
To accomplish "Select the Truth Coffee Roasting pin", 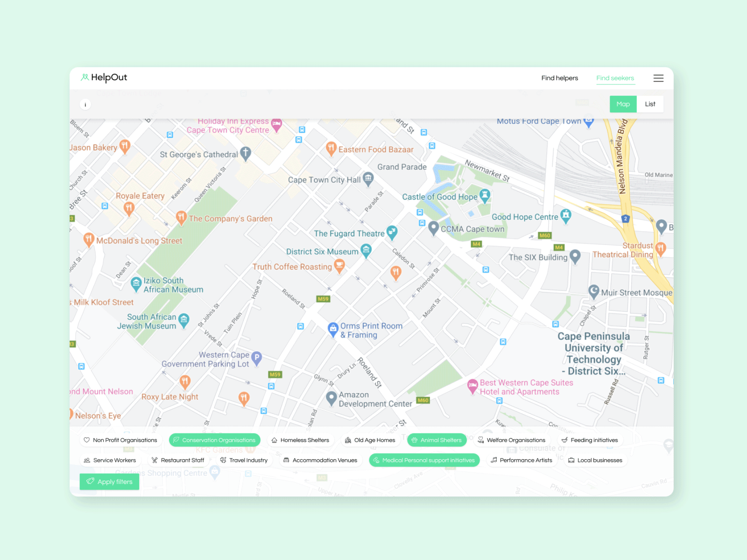I will click(x=339, y=266).
